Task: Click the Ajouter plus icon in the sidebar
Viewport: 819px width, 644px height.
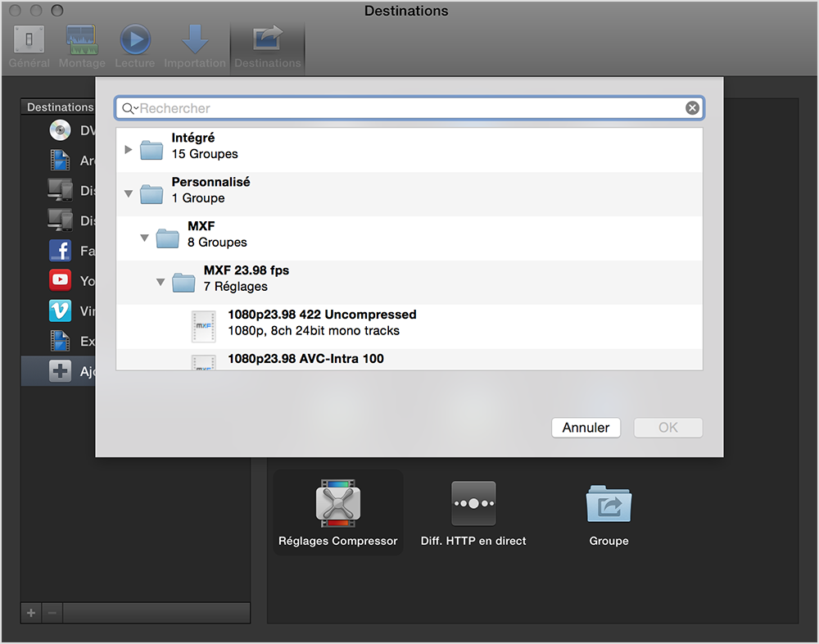Action: click(x=59, y=370)
